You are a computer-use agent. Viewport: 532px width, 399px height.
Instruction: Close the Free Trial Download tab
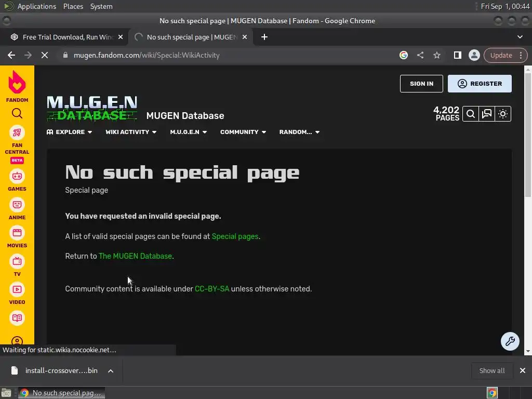[121, 37]
